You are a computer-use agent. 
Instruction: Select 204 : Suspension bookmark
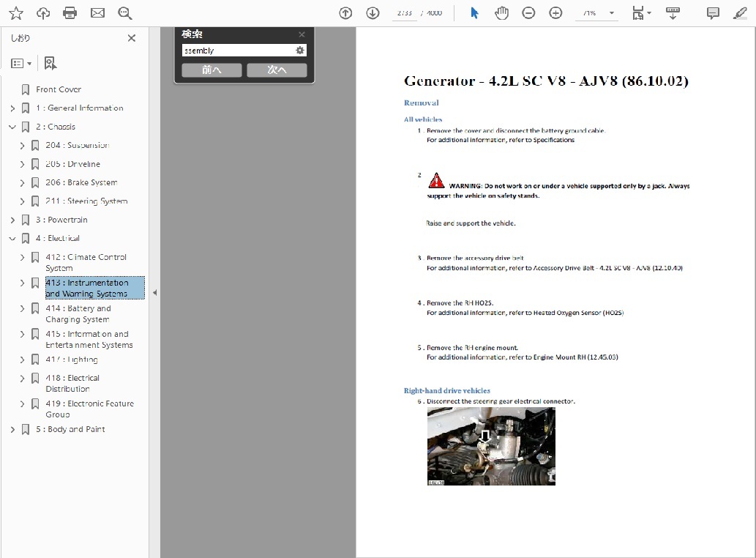point(77,145)
